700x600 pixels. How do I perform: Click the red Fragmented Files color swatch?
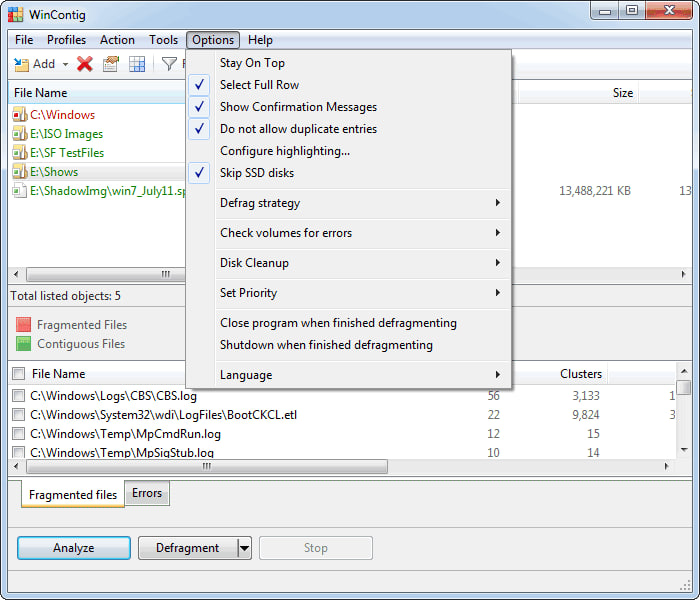23,325
